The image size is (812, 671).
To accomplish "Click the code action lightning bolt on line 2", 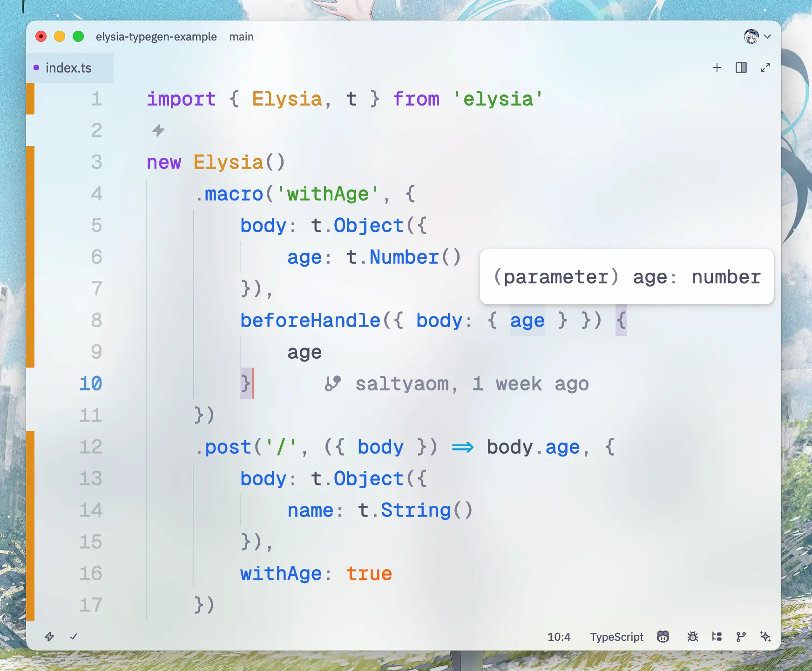I will tap(158, 130).
